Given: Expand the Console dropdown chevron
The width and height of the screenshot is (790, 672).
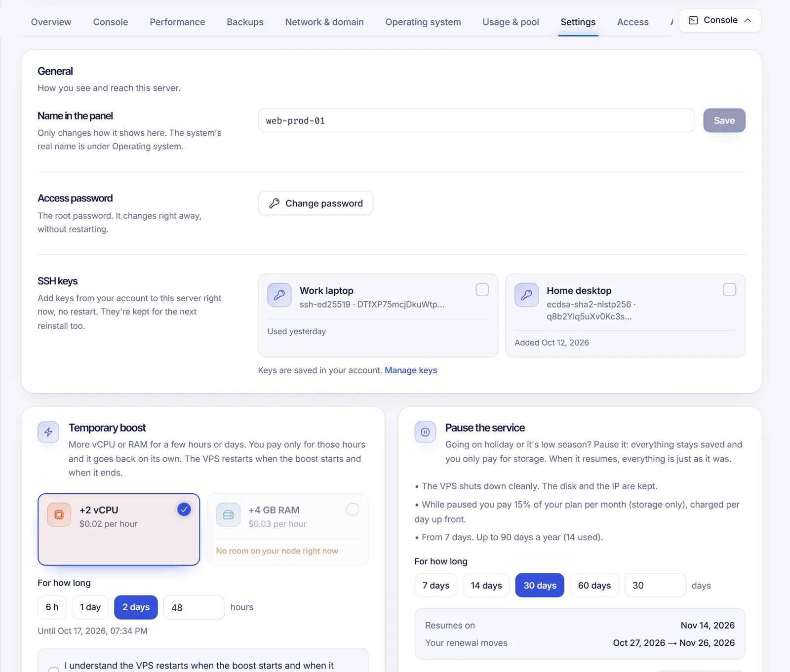Looking at the screenshot, I should tap(748, 20).
